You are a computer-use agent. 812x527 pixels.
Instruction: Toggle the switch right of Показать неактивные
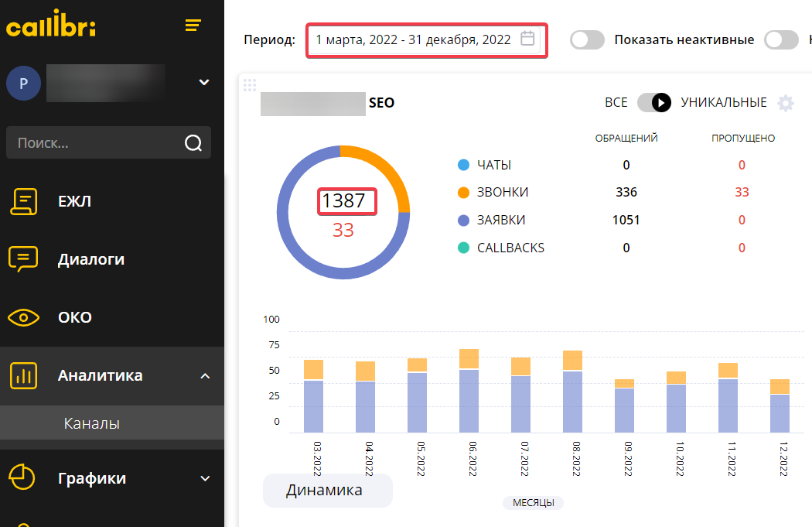tap(781, 39)
